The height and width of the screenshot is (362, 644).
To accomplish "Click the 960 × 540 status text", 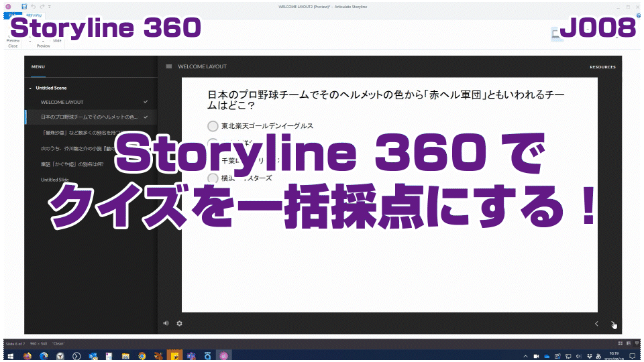I will (x=38, y=344).
